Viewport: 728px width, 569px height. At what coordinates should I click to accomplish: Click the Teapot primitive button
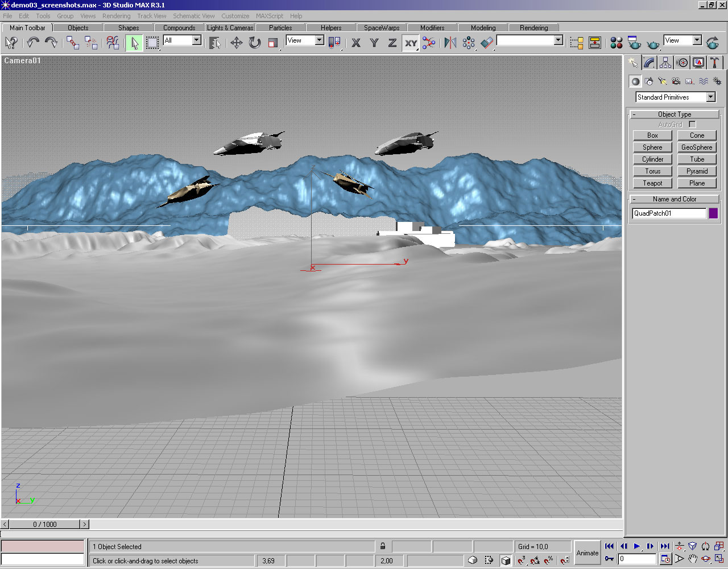click(652, 183)
